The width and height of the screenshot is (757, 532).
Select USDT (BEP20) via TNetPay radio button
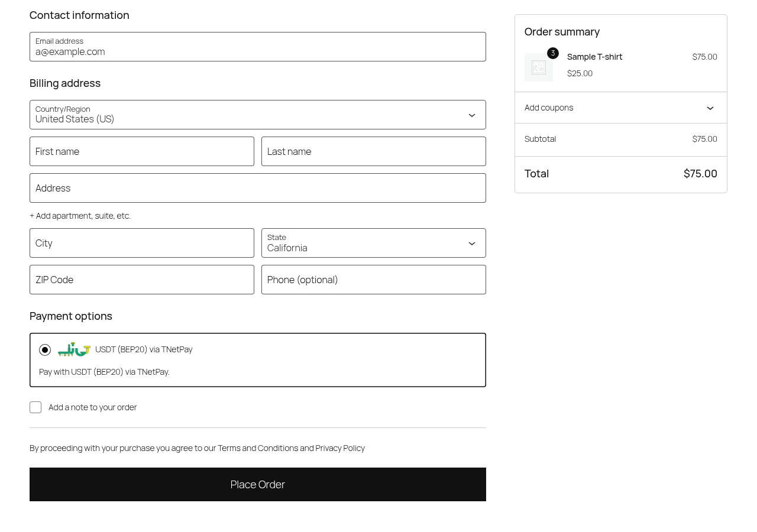tap(45, 350)
